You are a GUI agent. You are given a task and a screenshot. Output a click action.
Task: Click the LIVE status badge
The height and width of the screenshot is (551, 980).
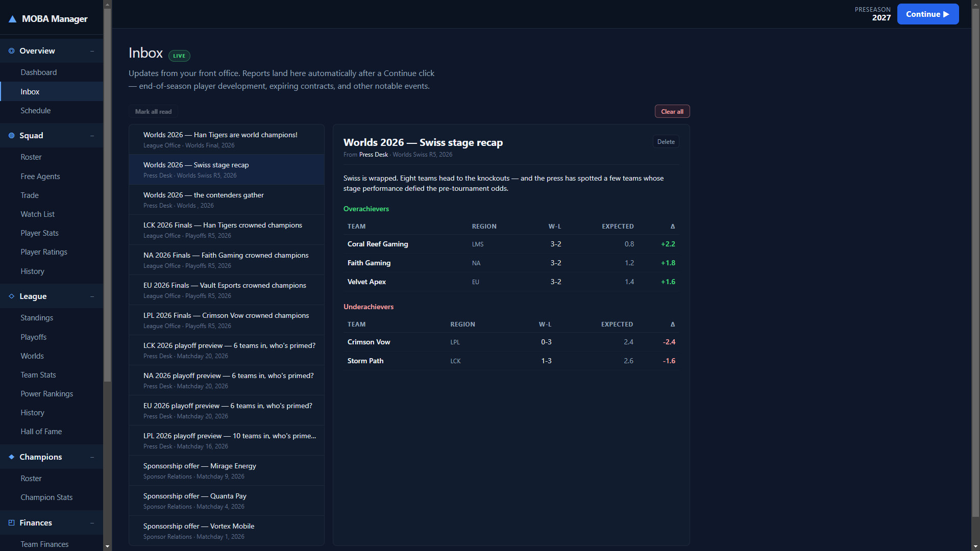click(x=179, y=56)
